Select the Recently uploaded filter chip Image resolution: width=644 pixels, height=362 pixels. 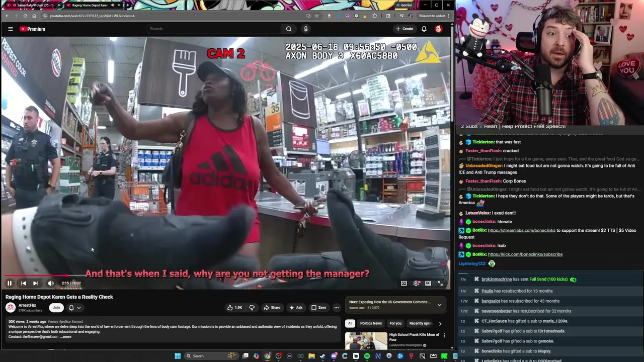420,323
